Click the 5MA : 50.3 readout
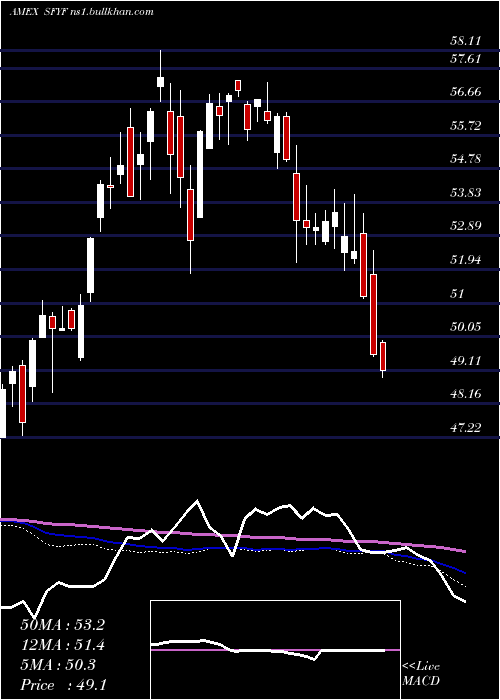 click(58, 665)
